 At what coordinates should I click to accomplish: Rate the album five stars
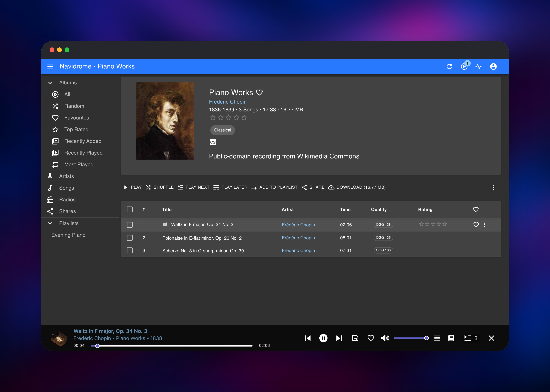point(244,118)
